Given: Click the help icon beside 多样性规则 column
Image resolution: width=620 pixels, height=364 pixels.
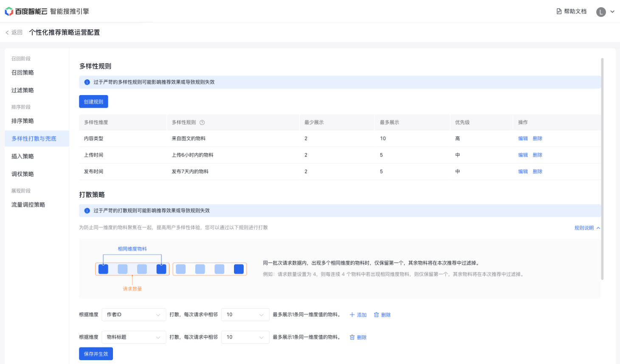Looking at the screenshot, I should click(202, 123).
